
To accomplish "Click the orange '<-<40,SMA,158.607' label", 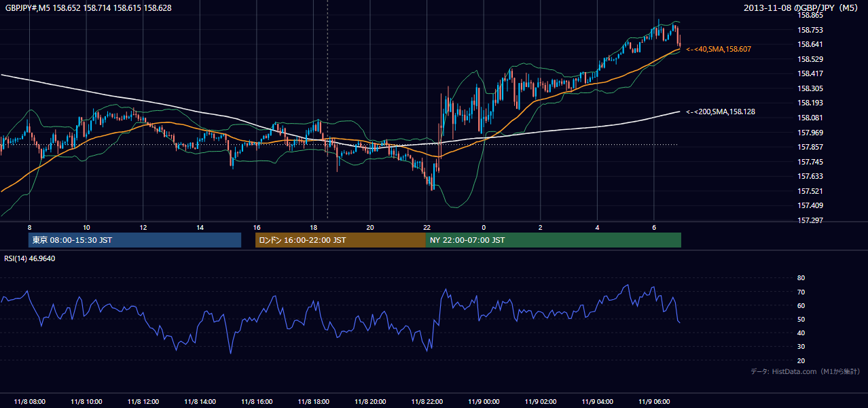I will (719, 50).
